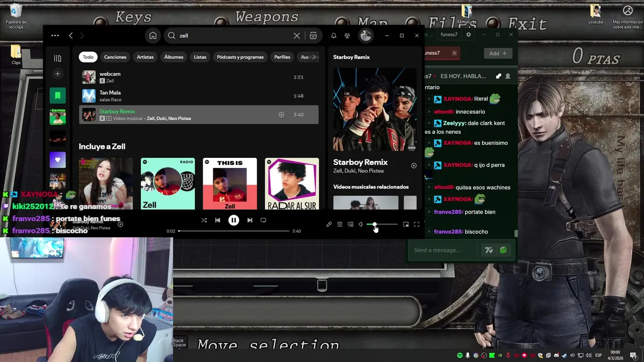Show more filter chips with the right chevron

click(314, 57)
